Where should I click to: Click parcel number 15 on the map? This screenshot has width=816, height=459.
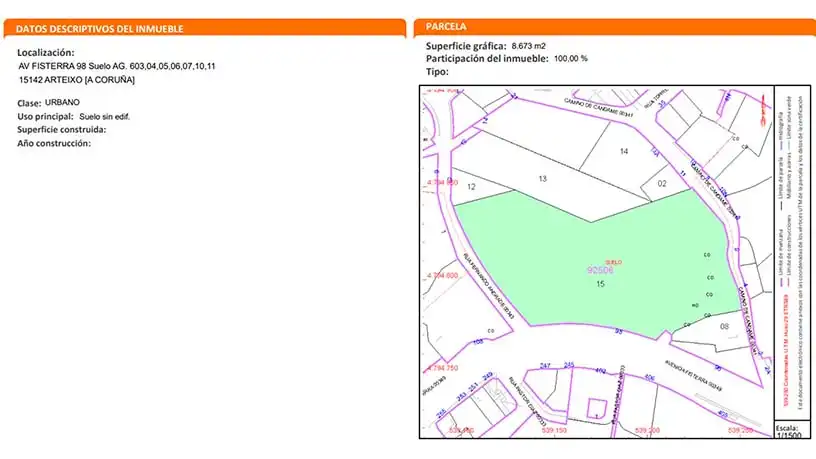[601, 284]
